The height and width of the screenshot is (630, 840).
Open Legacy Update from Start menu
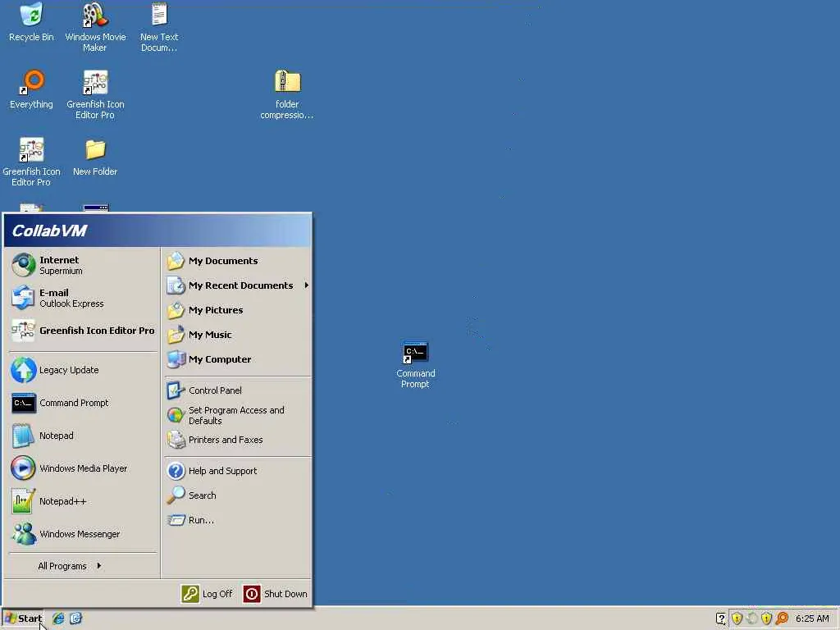(81, 370)
